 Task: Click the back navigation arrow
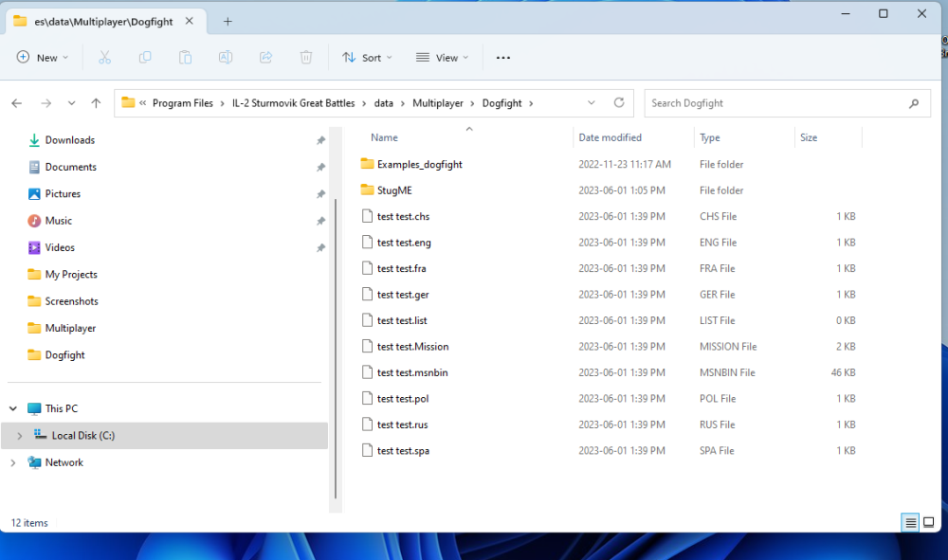(16, 102)
